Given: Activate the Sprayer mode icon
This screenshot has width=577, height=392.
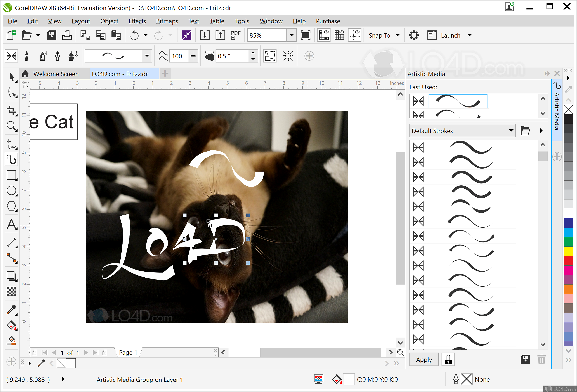Looking at the screenshot, I should click(x=43, y=56).
